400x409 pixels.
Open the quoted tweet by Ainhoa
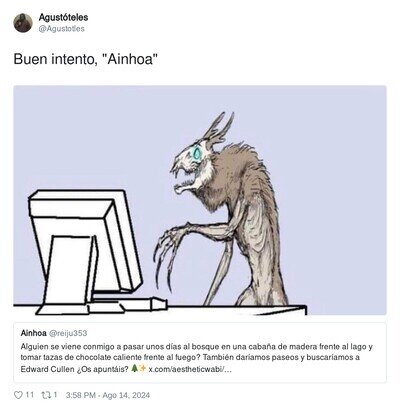[x=200, y=352]
